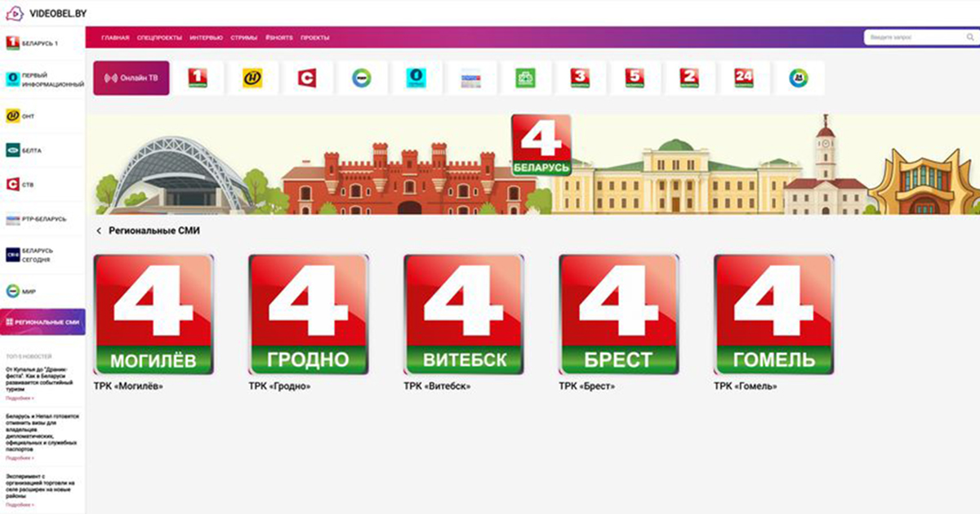Click the search magnifier icon
This screenshot has height=514, width=980.
pos(969,38)
